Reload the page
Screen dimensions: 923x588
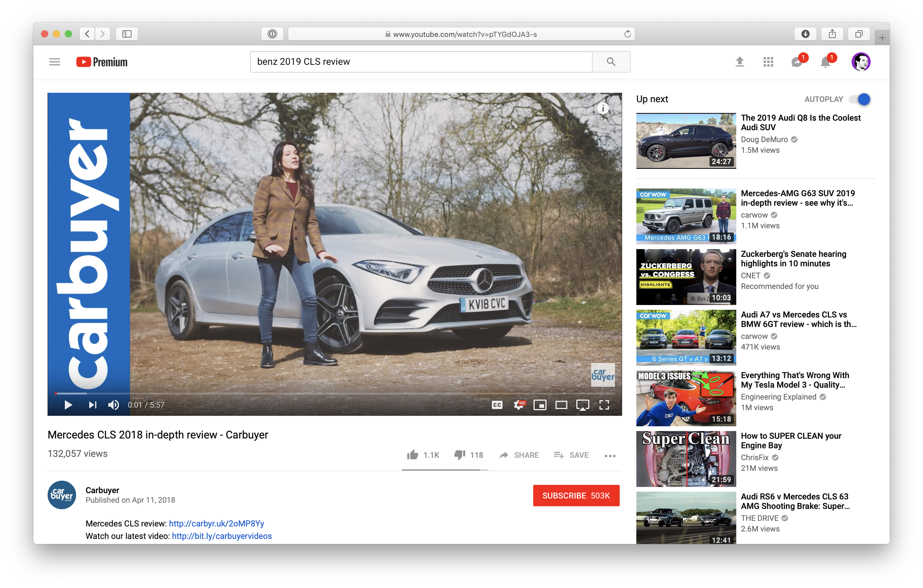click(627, 34)
